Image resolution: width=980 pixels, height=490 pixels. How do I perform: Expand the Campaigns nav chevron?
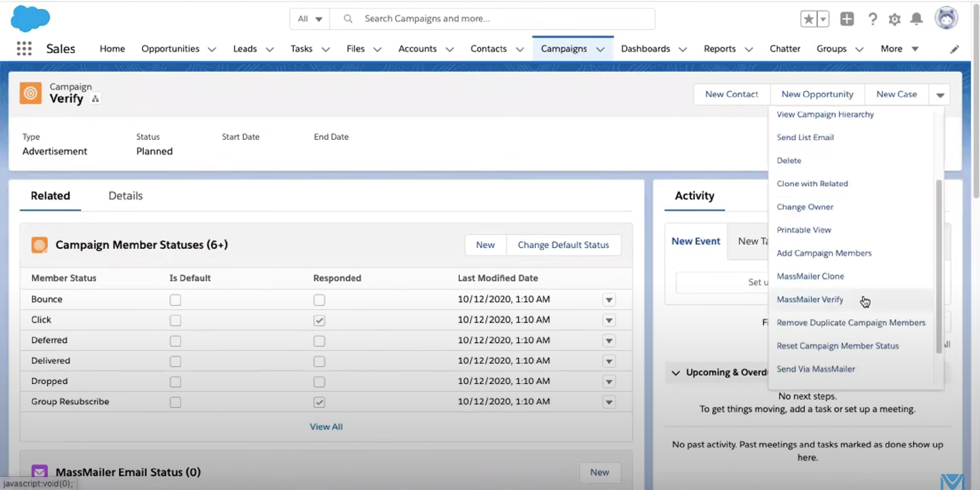[x=600, y=50]
